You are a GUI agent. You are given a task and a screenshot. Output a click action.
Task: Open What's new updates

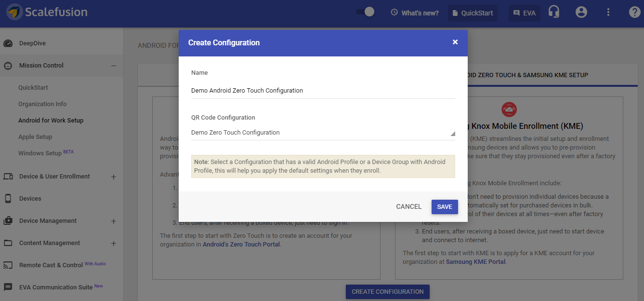tap(415, 13)
